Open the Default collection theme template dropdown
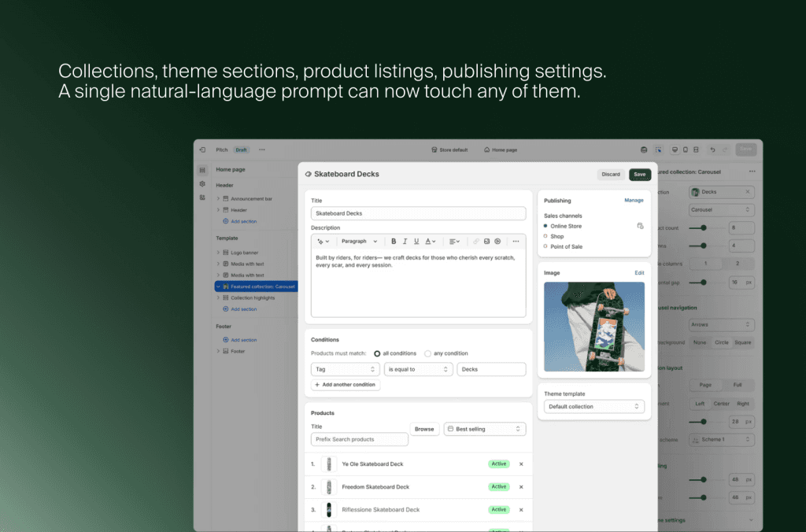Viewport: 806px width, 532px height. [593, 407]
